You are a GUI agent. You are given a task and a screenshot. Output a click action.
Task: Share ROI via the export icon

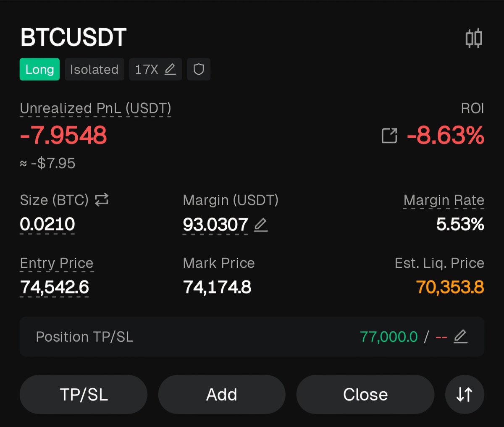pos(389,136)
